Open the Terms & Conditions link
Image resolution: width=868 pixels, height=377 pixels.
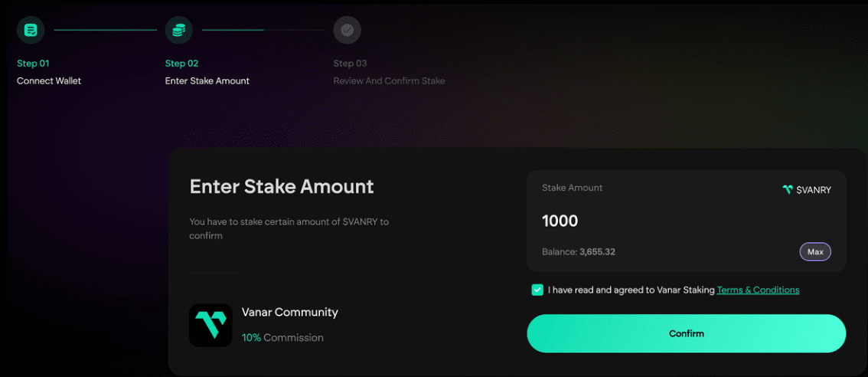pyautogui.click(x=758, y=290)
